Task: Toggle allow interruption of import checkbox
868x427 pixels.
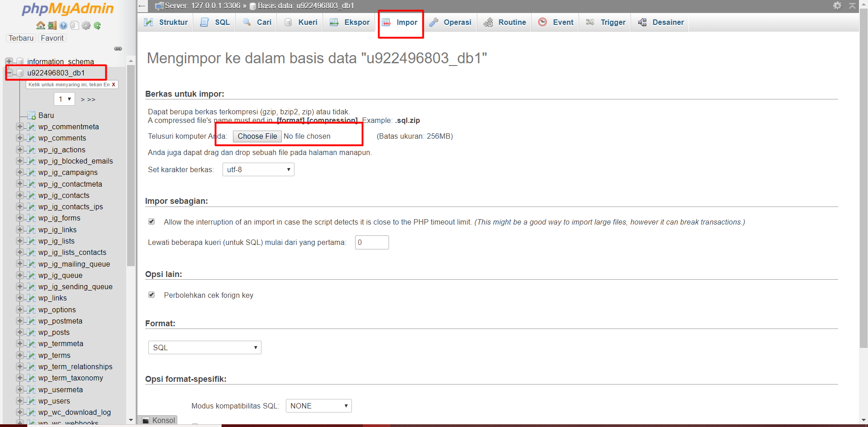Action: pyautogui.click(x=152, y=221)
